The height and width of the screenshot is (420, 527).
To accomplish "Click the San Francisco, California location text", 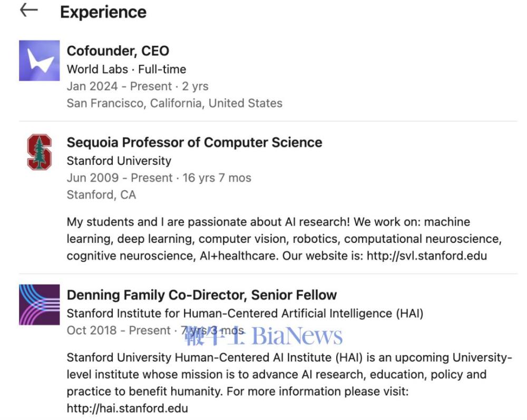I will click(174, 103).
